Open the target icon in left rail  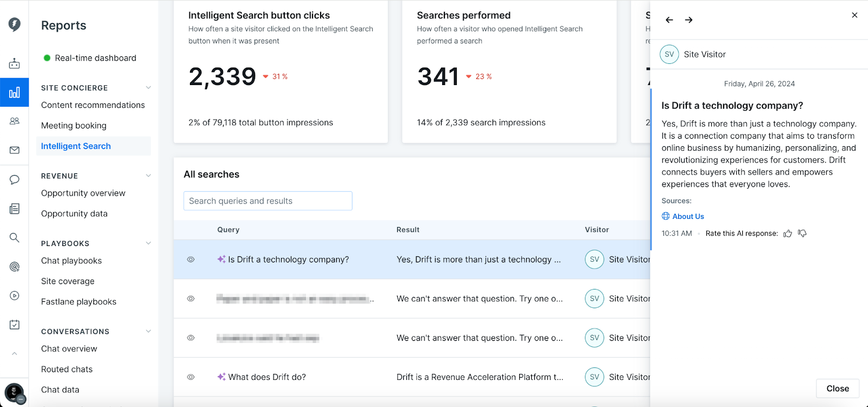(x=15, y=267)
